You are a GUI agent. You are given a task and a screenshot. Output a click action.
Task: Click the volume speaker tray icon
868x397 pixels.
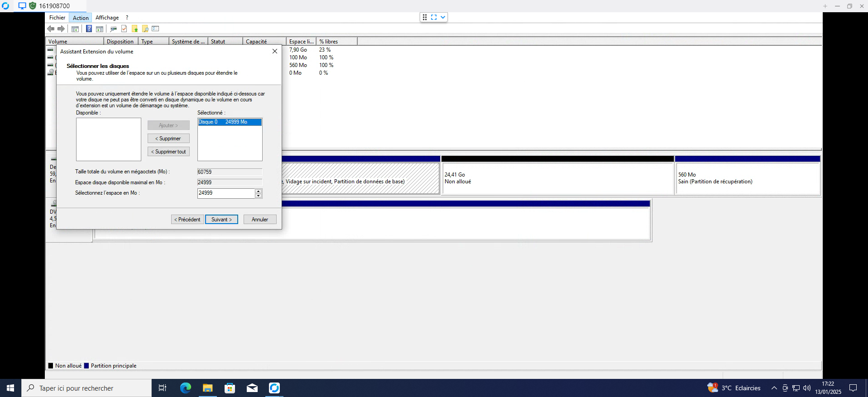tap(806, 388)
